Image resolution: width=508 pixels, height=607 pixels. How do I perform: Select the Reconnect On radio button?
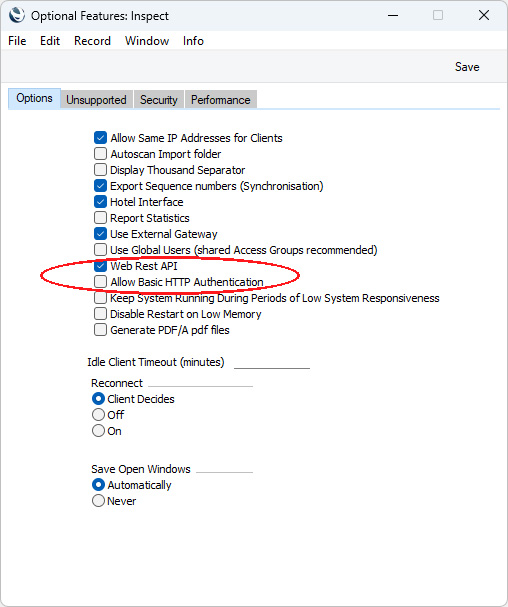tap(98, 430)
